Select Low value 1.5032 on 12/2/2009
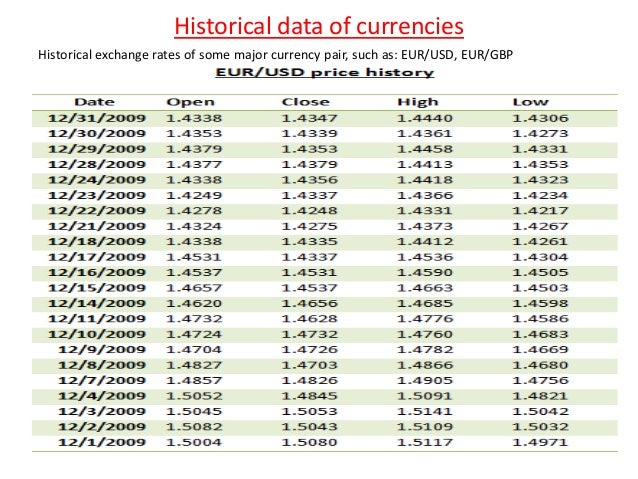This screenshot has width=638, height=479. pos(540,427)
